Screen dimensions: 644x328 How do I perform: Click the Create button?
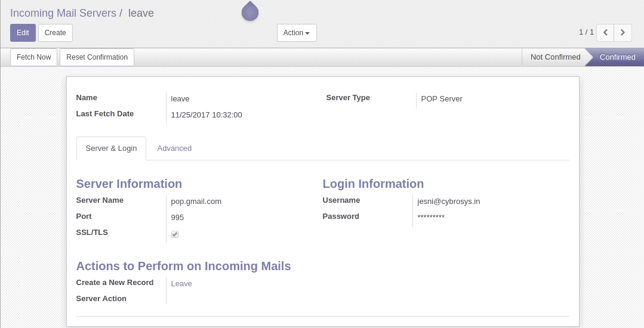click(x=56, y=33)
